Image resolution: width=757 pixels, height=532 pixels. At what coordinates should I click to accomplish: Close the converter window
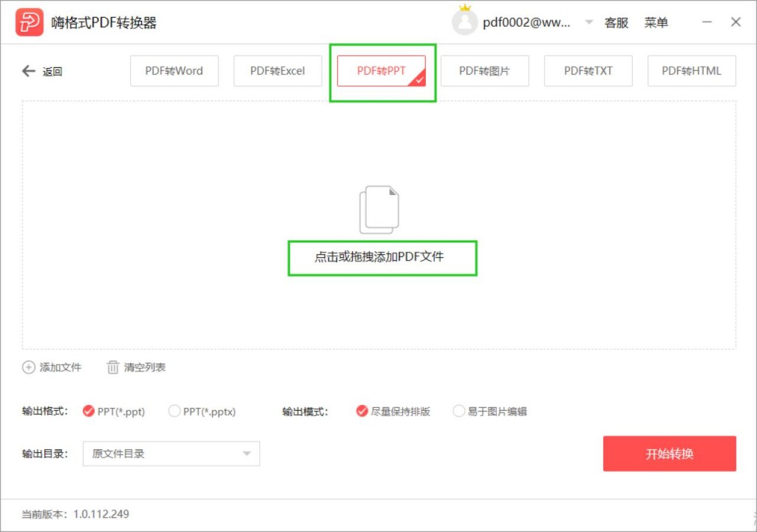tap(736, 22)
